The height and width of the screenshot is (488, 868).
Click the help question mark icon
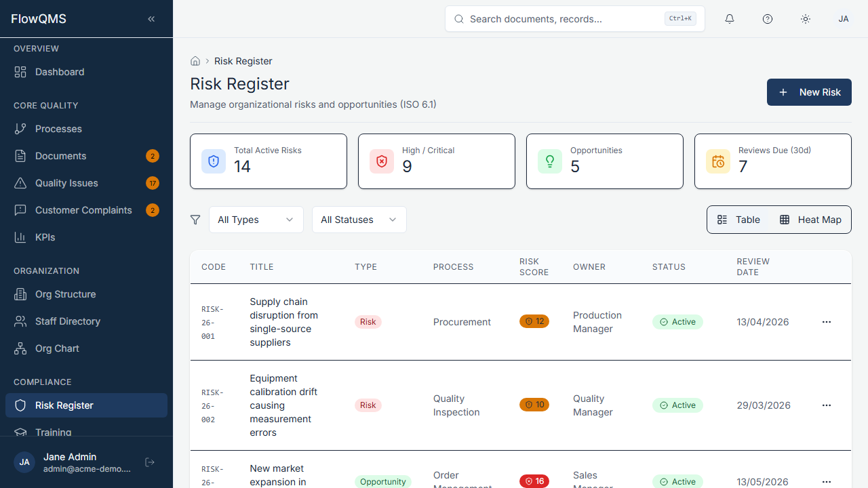pyautogui.click(x=768, y=18)
